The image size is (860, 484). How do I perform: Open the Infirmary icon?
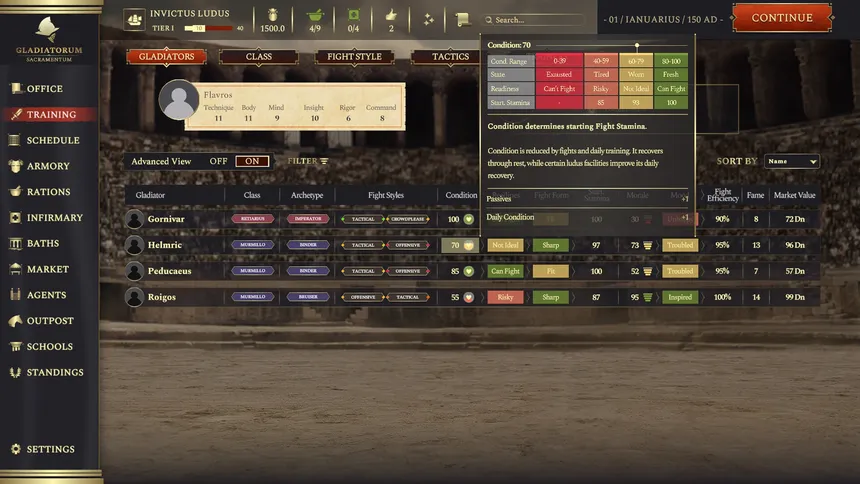(x=15, y=217)
